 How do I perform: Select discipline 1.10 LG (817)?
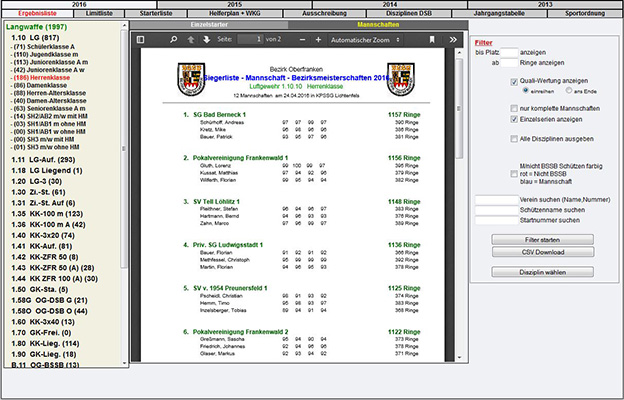pyautogui.click(x=35, y=38)
